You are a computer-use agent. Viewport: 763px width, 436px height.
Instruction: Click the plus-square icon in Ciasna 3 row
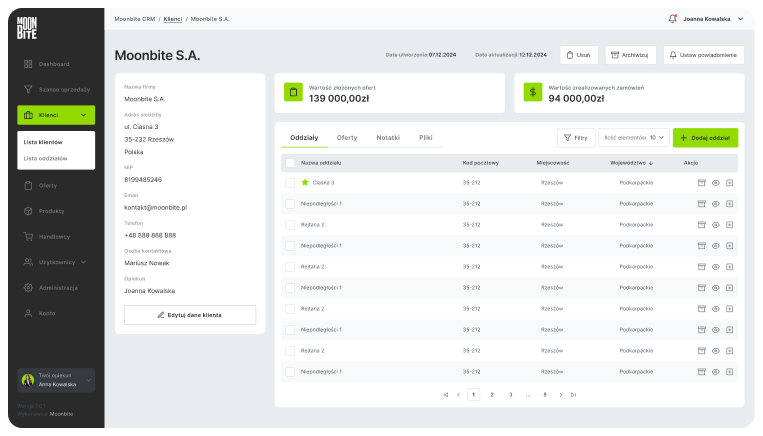(730, 183)
